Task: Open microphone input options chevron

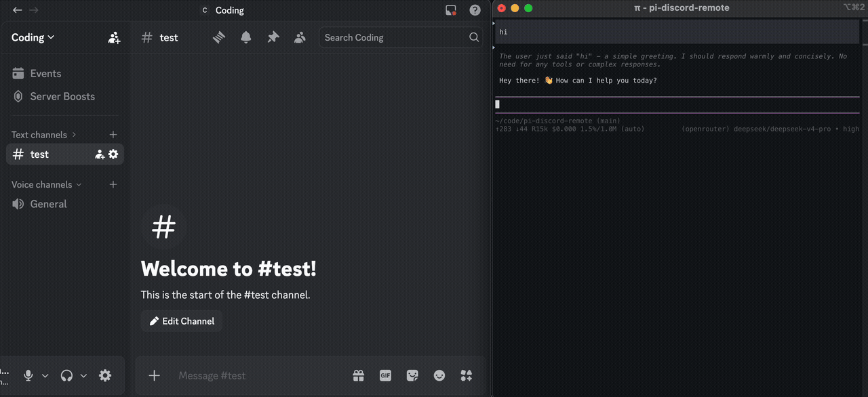Action: tap(45, 375)
